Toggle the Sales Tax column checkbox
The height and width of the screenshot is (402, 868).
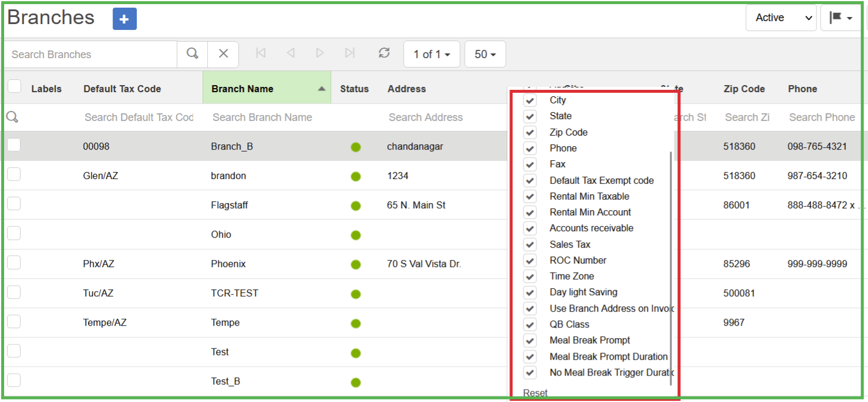point(530,245)
